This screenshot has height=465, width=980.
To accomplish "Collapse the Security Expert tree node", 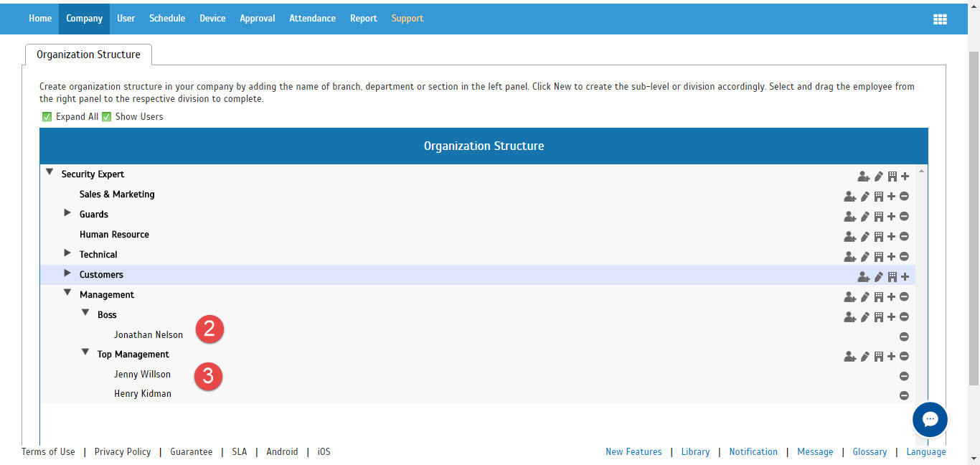I will [49, 172].
